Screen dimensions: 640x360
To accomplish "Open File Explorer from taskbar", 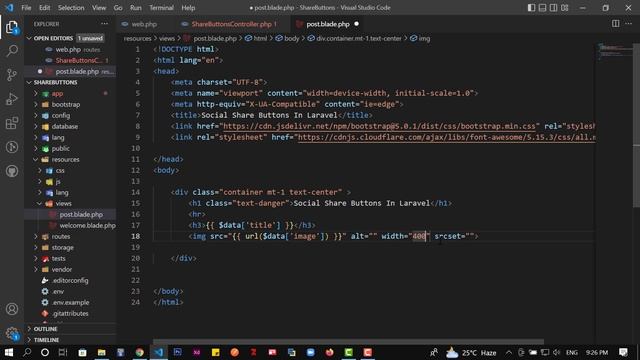I will click(102, 352).
